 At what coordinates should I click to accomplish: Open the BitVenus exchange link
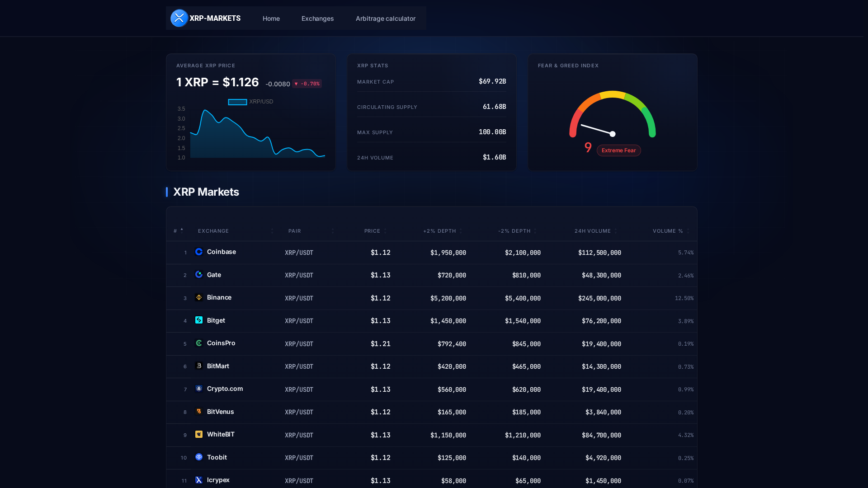(x=221, y=412)
